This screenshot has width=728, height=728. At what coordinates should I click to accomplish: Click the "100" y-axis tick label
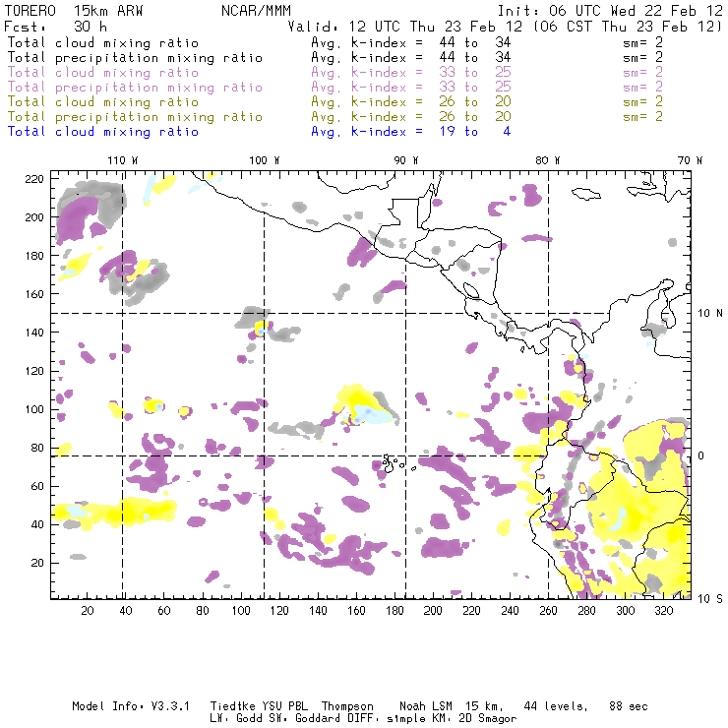[34, 409]
